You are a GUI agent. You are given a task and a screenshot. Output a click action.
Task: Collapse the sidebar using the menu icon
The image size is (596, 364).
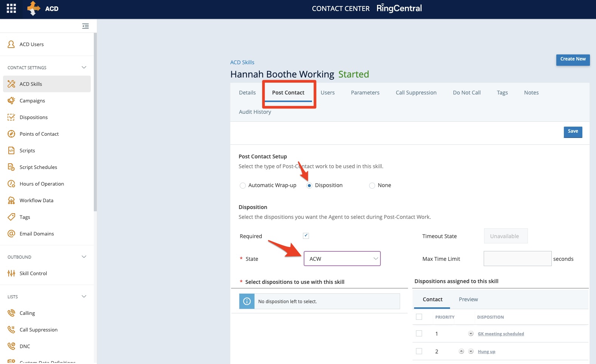85,26
